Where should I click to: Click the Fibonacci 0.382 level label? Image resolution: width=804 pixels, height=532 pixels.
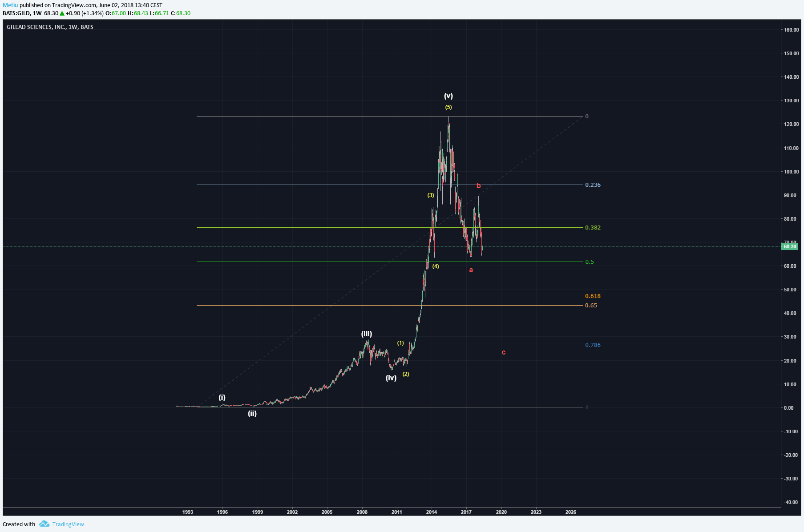(x=593, y=228)
